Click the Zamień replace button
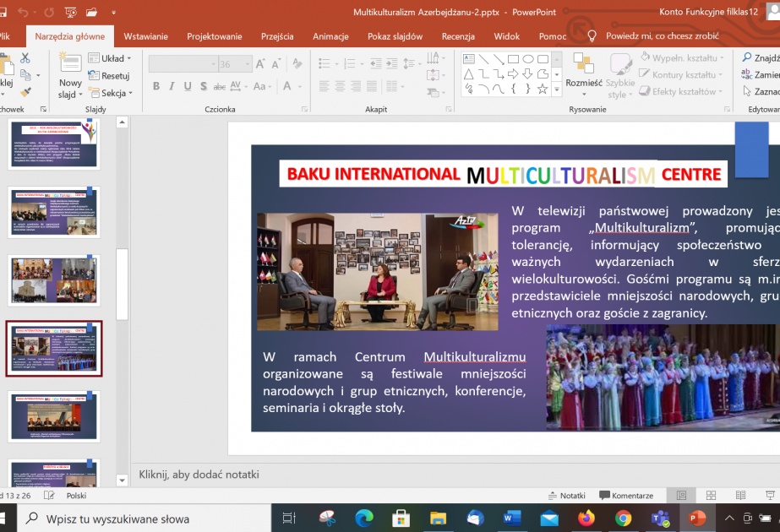 coord(760,74)
